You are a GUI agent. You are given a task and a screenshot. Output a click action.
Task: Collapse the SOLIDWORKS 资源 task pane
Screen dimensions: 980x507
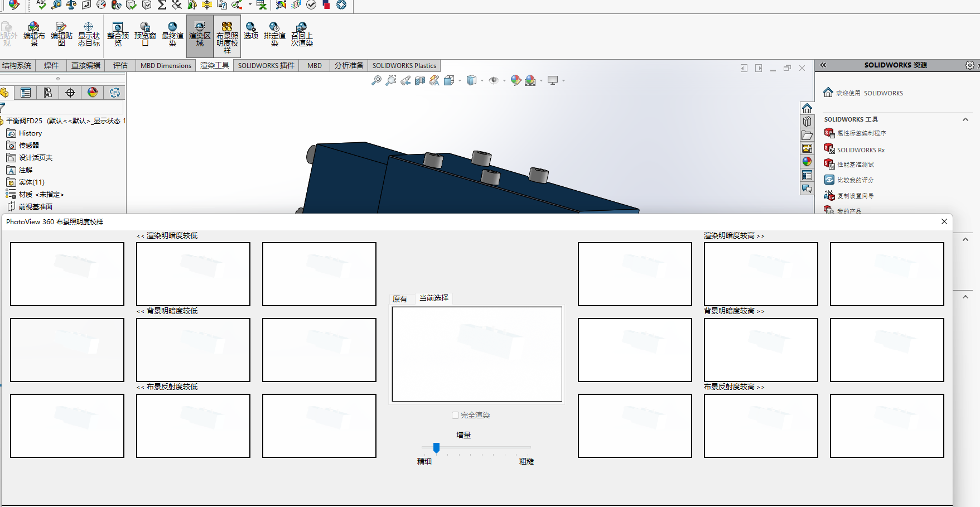[x=823, y=65]
